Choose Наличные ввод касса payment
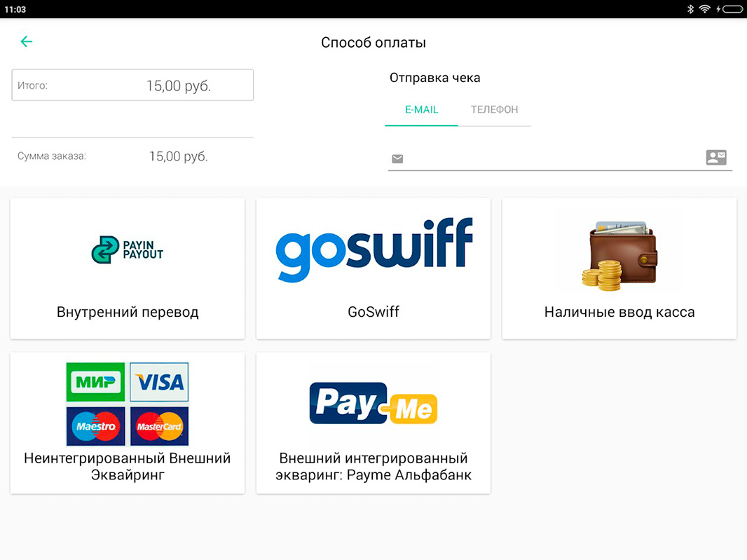Viewport: 747px width, 560px height. 619,268
